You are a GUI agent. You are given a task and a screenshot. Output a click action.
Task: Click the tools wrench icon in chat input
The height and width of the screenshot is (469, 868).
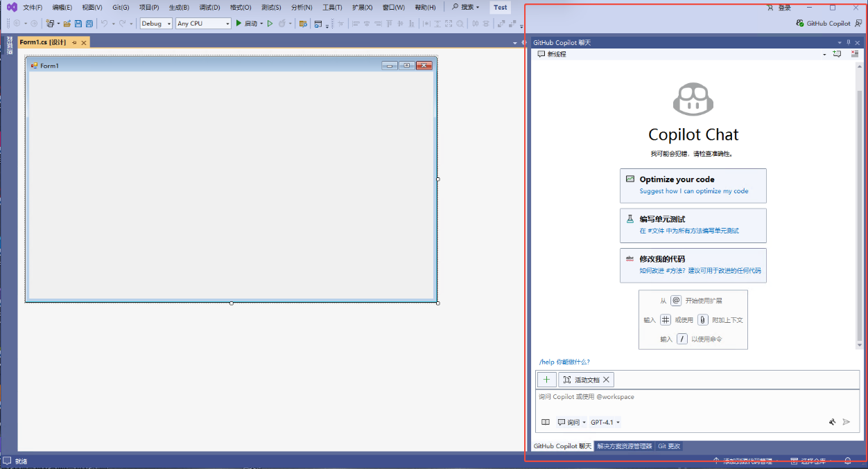pos(832,422)
